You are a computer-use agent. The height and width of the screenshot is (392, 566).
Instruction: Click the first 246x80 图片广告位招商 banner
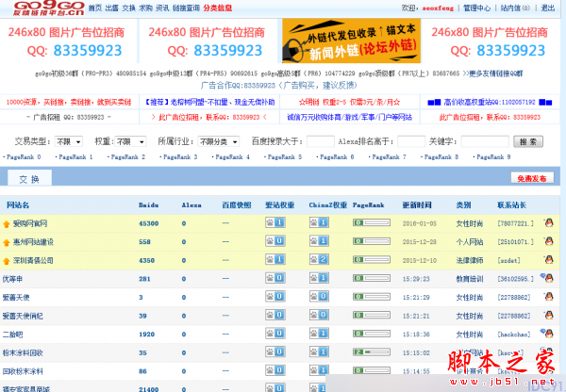(x=68, y=41)
